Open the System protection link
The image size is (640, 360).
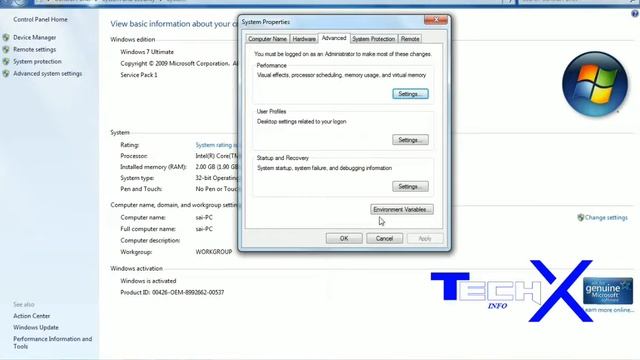point(37,62)
